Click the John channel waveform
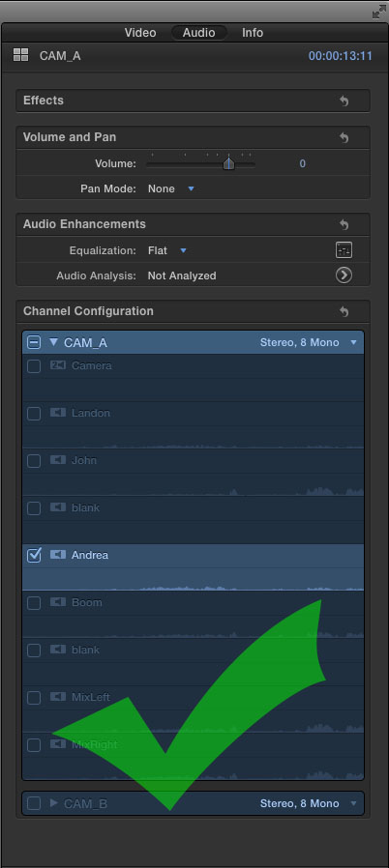The image size is (389, 868). tap(193, 484)
